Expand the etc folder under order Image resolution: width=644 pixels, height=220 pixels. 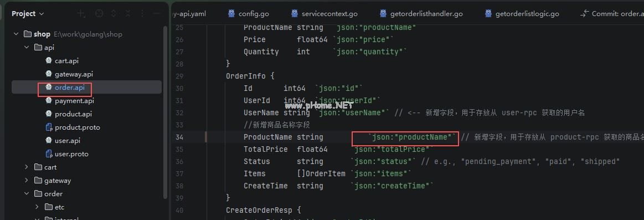(x=37, y=207)
